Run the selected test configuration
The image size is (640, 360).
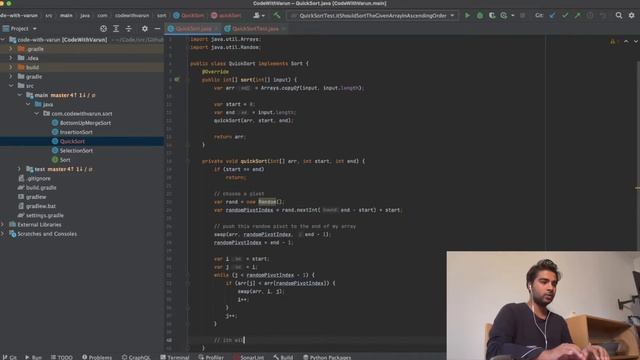pyautogui.click(x=467, y=16)
